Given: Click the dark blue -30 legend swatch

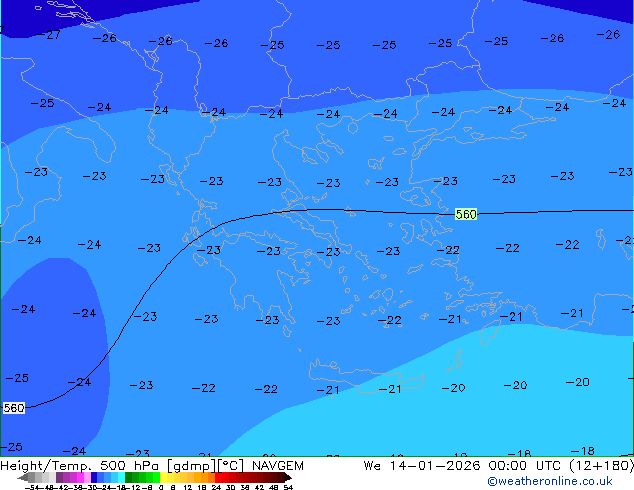Looking at the screenshot, I should coord(94,477).
